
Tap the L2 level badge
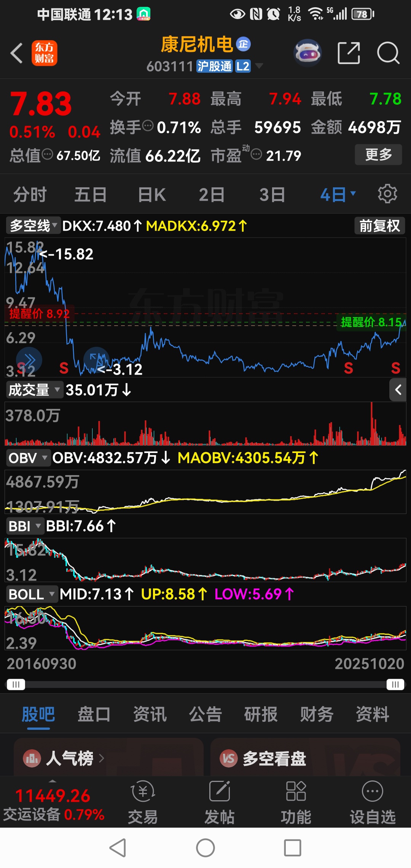pyautogui.click(x=243, y=66)
